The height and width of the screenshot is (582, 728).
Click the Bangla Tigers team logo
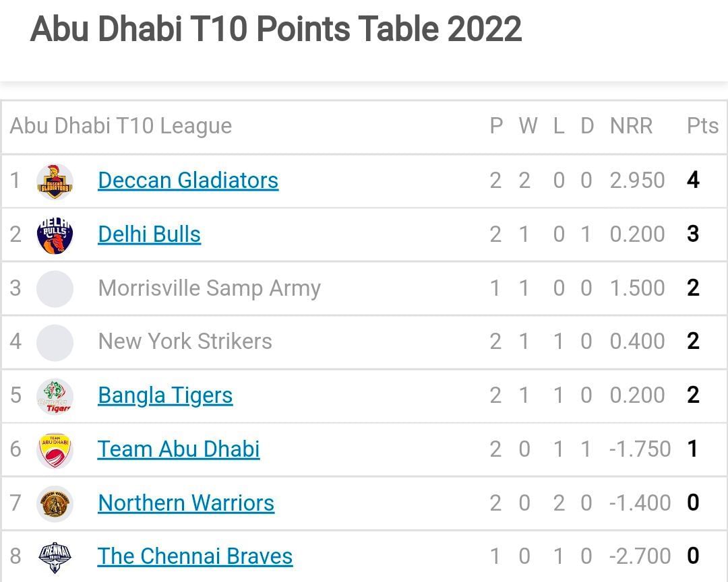pyautogui.click(x=55, y=395)
